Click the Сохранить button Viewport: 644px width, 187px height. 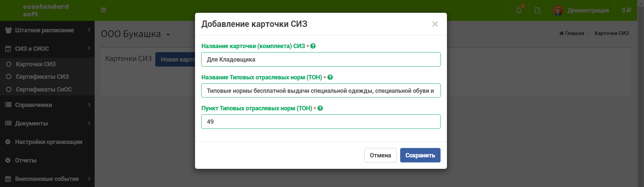click(420, 155)
